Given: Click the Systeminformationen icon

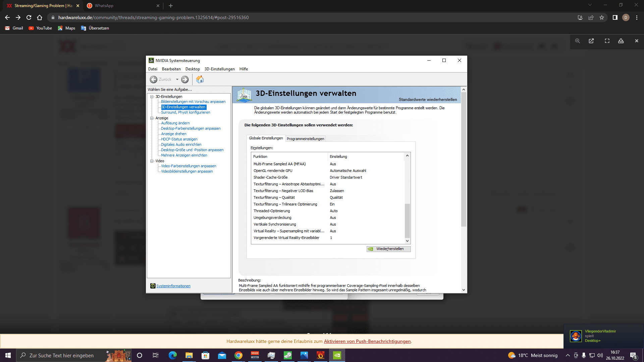Looking at the screenshot, I should pos(153,286).
